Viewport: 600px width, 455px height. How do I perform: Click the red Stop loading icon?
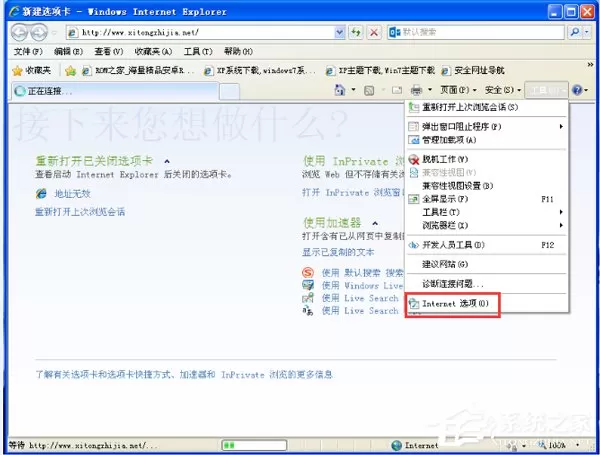click(x=374, y=33)
